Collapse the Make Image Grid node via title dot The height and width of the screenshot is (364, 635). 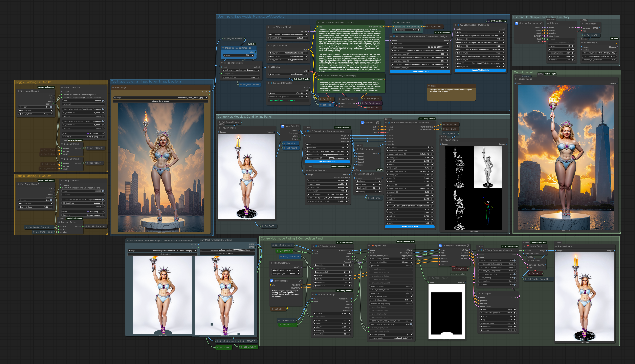[x=355, y=174]
